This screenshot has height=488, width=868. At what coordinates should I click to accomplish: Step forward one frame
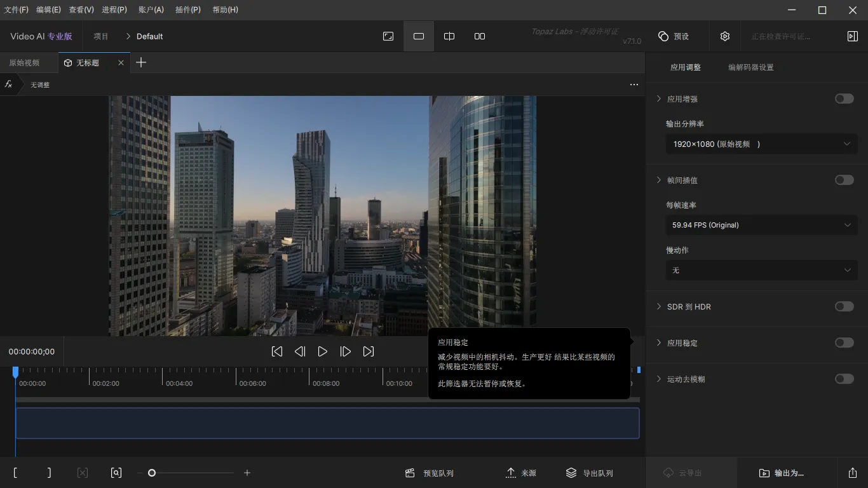pos(346,351)
